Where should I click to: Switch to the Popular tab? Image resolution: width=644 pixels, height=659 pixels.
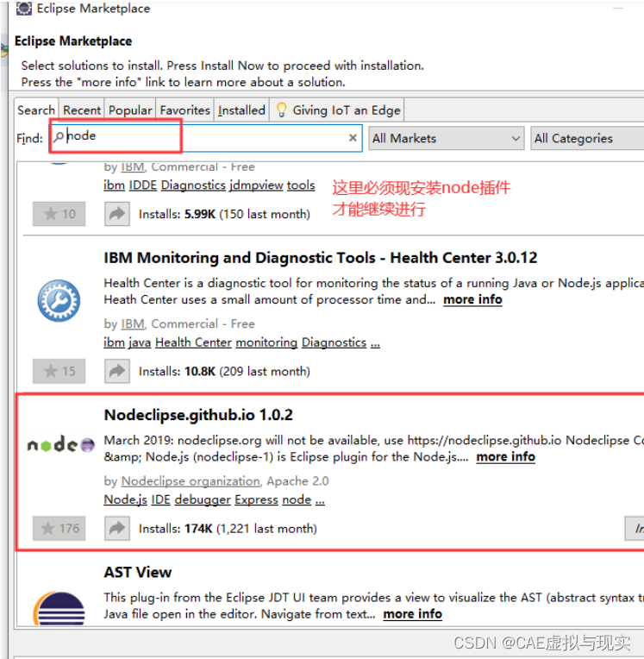[x=130, y=110]
